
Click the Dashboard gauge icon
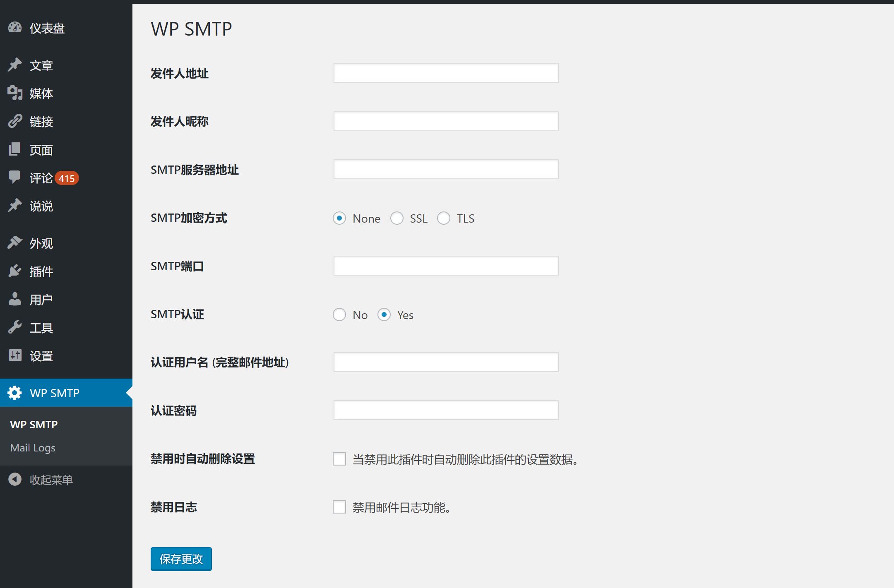point(15,28)
